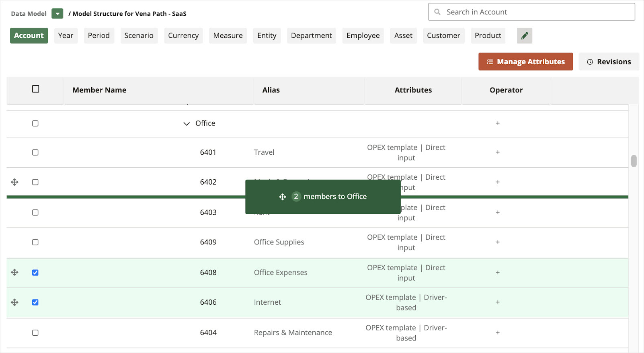Viewport: 644px width, 353px height.
Task: Click plus operator for 6409 Office Supplies
Action: pos(498,242)
